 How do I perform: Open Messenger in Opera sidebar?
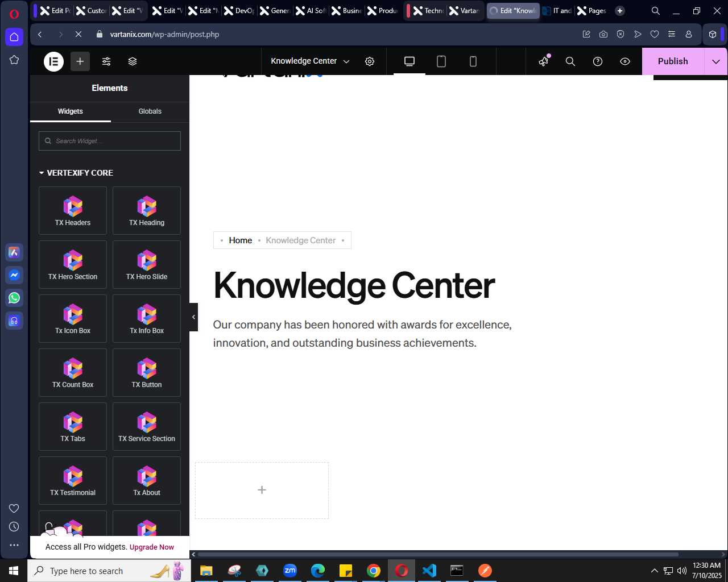pos(14,275)
